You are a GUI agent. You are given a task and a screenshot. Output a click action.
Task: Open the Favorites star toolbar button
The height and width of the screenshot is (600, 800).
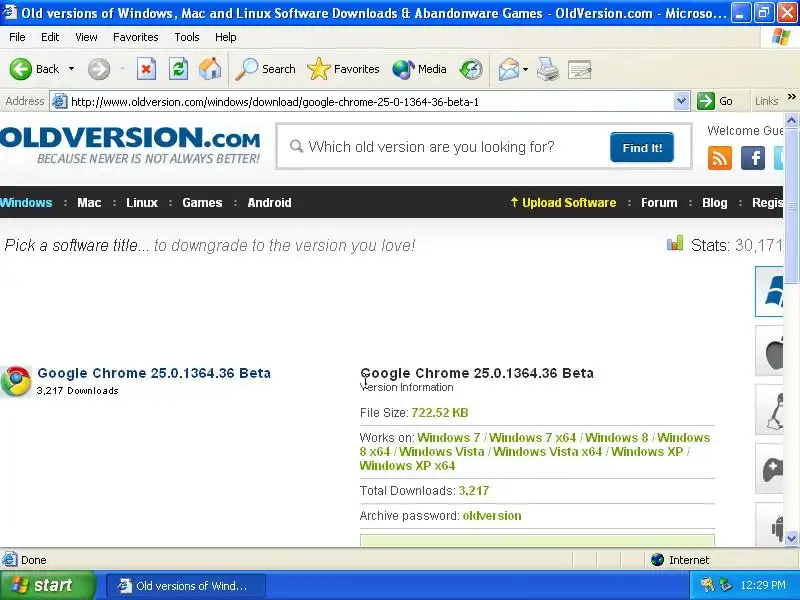343,69
